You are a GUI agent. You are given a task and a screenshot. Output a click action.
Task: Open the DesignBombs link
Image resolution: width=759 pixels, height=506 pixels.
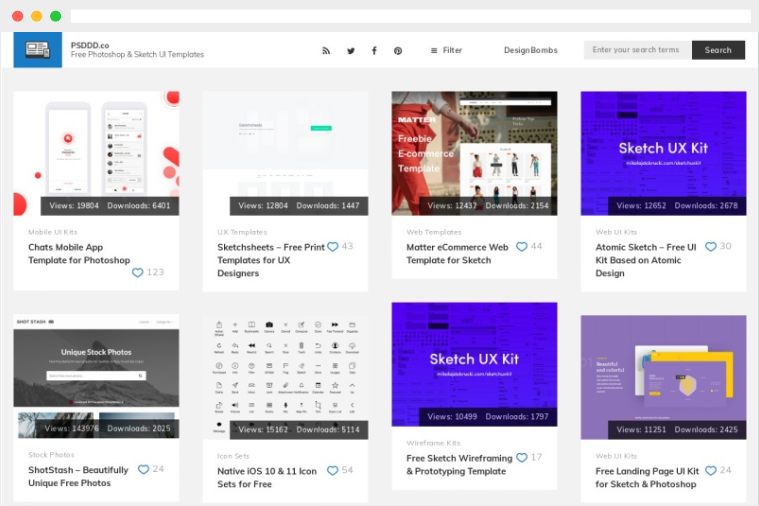[531, 50]
